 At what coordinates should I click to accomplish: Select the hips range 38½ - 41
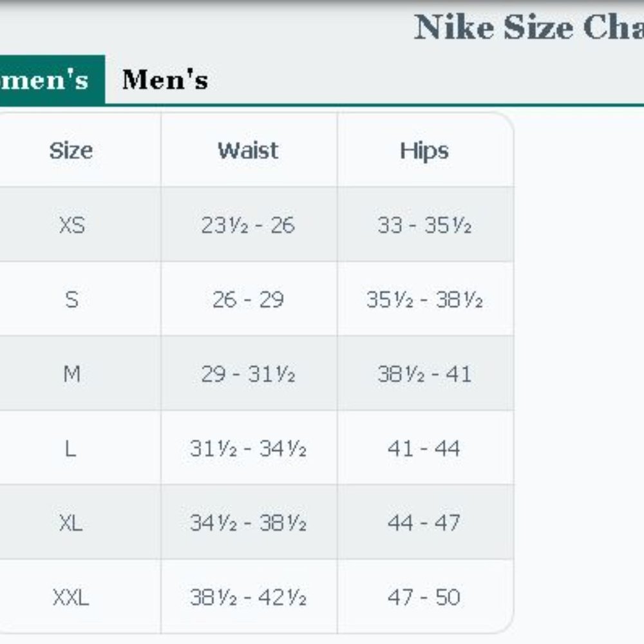[x=424, y=373]
